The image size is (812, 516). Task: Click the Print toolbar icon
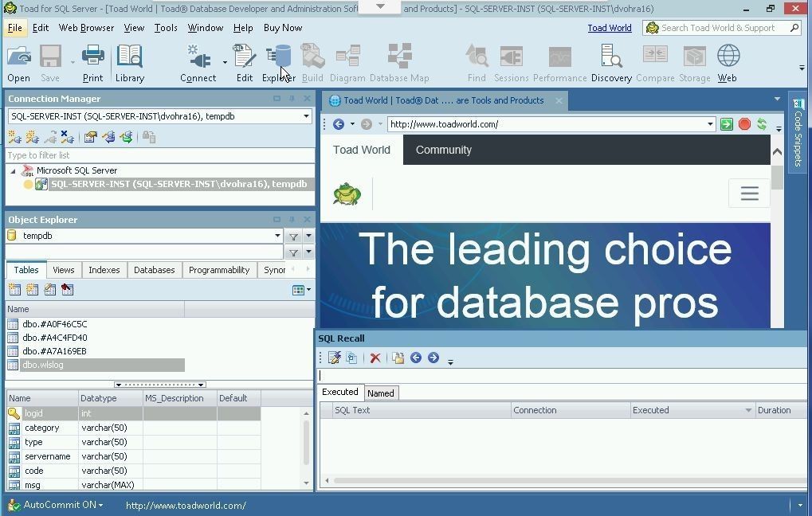pos(92,64)
